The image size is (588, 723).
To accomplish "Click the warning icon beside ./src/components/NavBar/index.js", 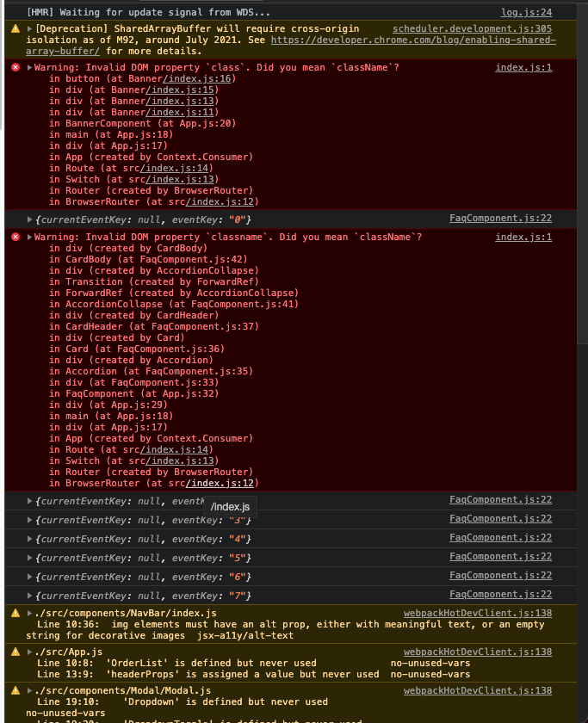I will (15, 613).
